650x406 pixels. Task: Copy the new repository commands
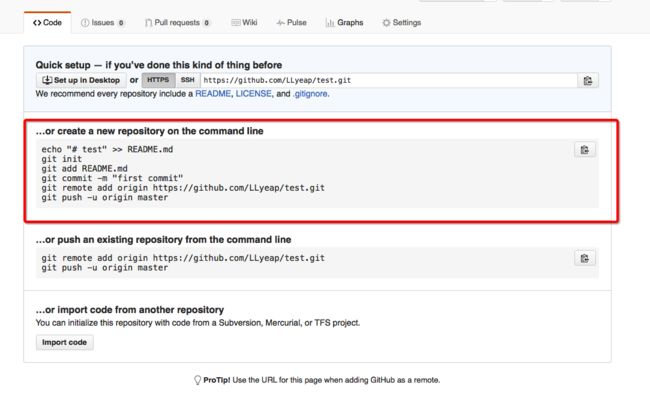click(x=585, y=150)
